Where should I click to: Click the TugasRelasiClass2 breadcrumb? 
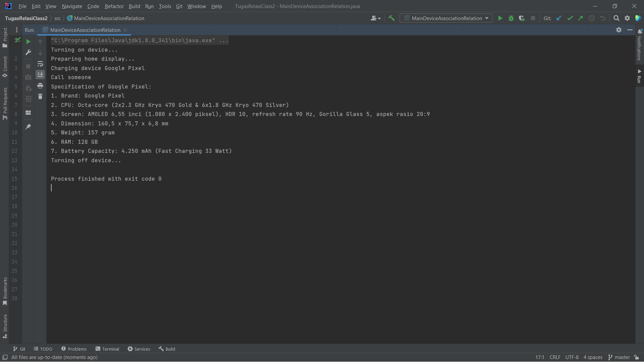click(26, 18)
